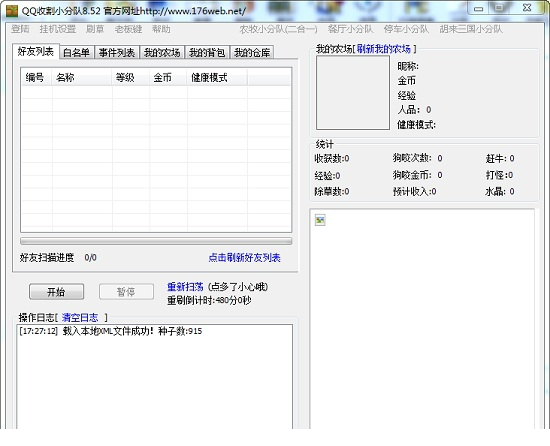Click 重刷倒计时:480分0秒 text

tap(209, 300)
